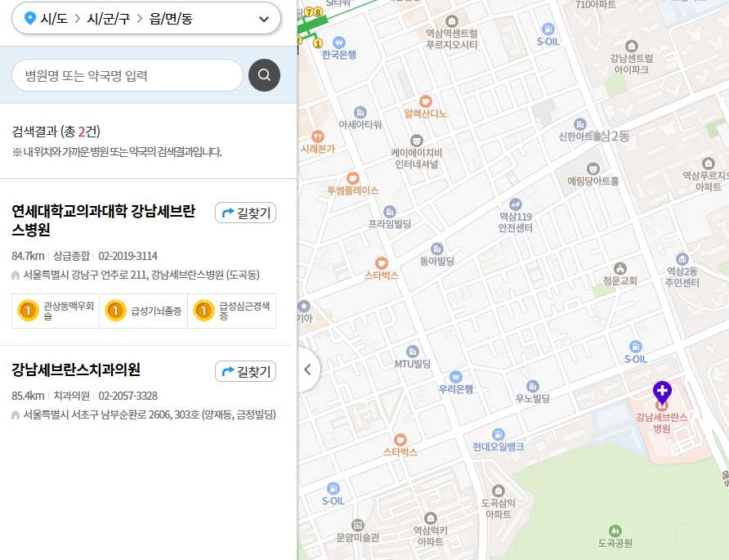Click the 우노빌딩 building icon on the map
729x560 pixels.
point(533,386)
